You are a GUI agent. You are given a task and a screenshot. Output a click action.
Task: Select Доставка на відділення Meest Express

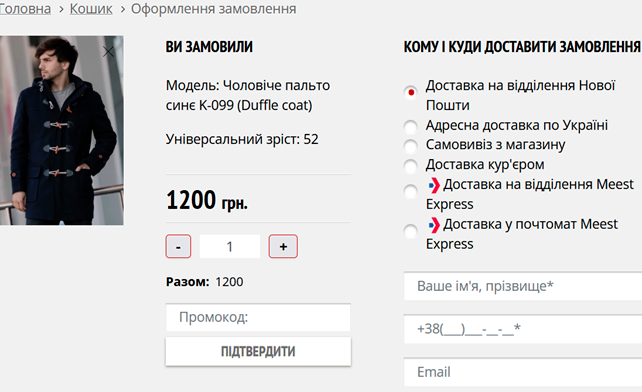click(x=411, y=191)
